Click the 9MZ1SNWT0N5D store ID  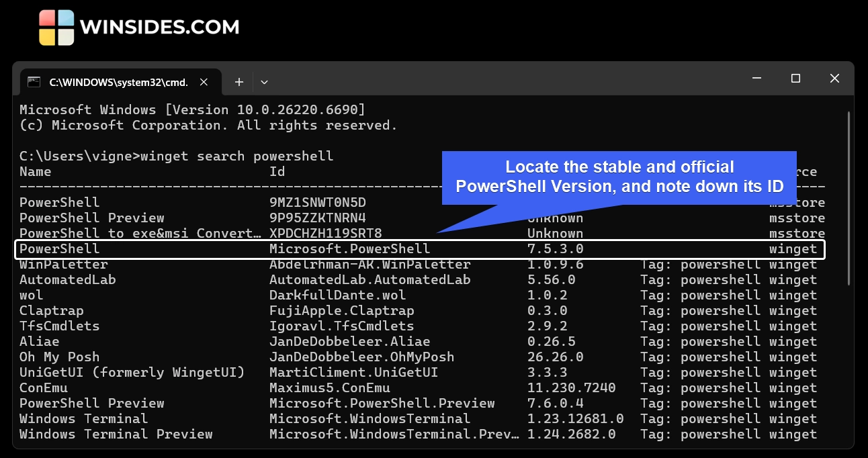pos(317,203)
